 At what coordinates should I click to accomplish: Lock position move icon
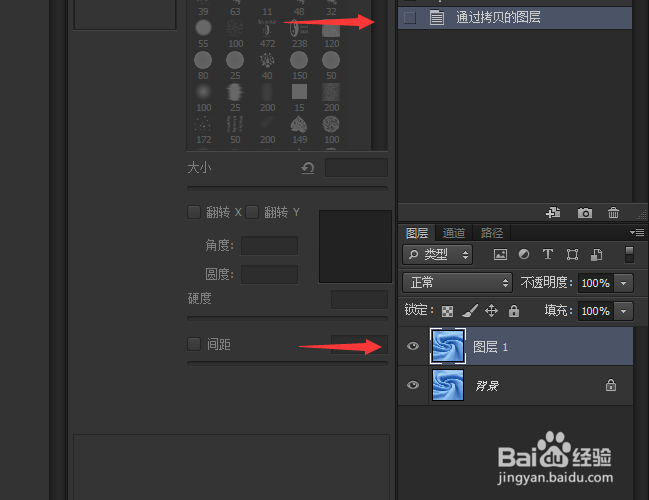(x=491, y=310)
